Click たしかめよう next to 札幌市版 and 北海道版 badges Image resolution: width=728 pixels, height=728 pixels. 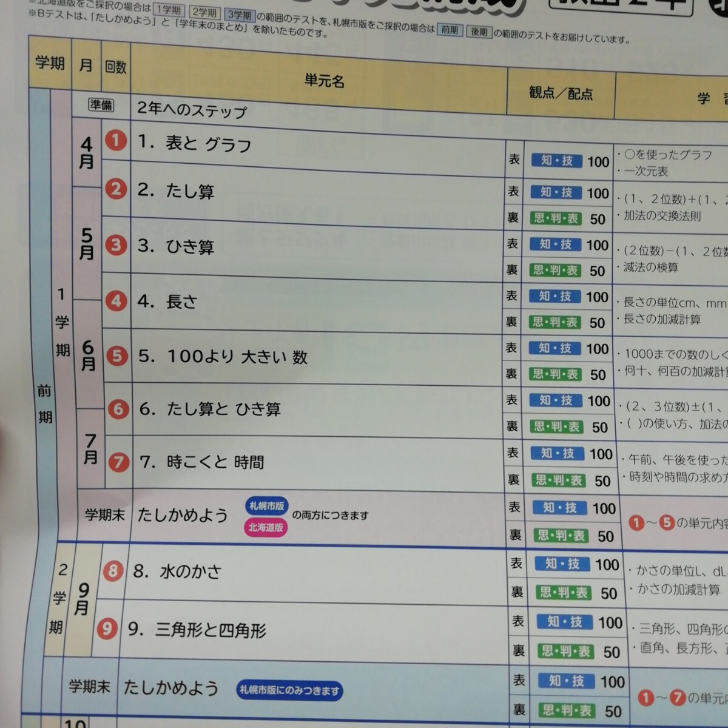[183, 515]
